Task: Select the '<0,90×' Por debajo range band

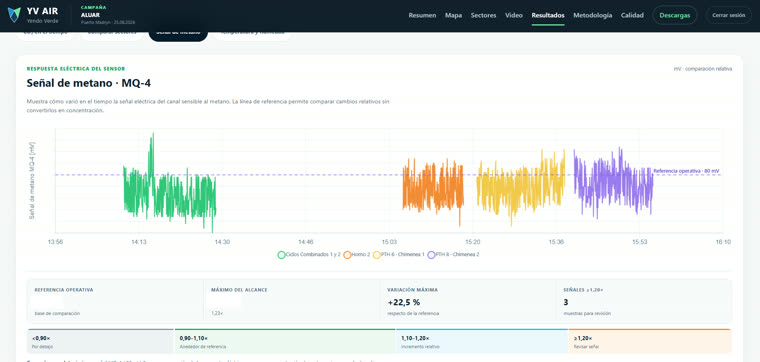Action: 101,342
